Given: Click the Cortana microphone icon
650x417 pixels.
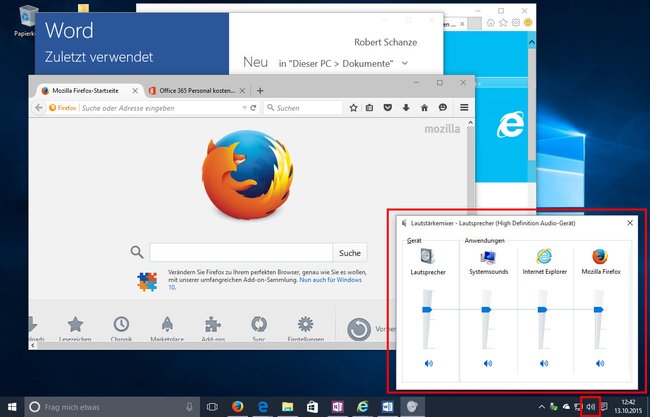Looking at the screenshot, I should (x=189, y=407).
